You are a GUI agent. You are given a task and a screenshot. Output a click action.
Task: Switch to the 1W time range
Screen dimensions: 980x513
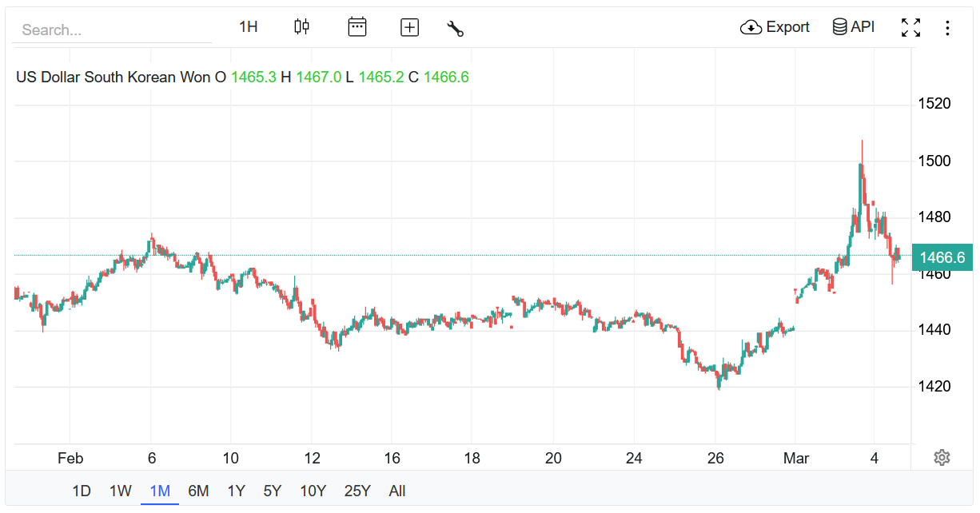pos(120,491)
